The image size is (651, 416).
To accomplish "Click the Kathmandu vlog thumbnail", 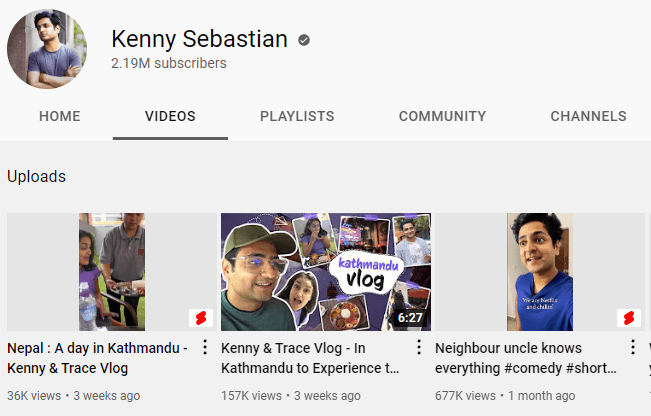I will click(x=326, y=272).
